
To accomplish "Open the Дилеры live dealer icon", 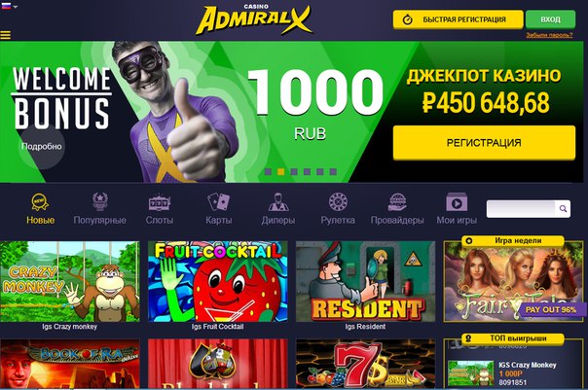I will [x=278, y=202].
